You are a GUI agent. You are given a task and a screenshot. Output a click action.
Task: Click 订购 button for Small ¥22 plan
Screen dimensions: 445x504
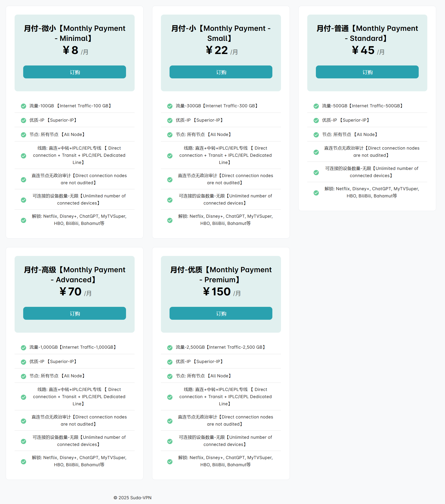221,72
